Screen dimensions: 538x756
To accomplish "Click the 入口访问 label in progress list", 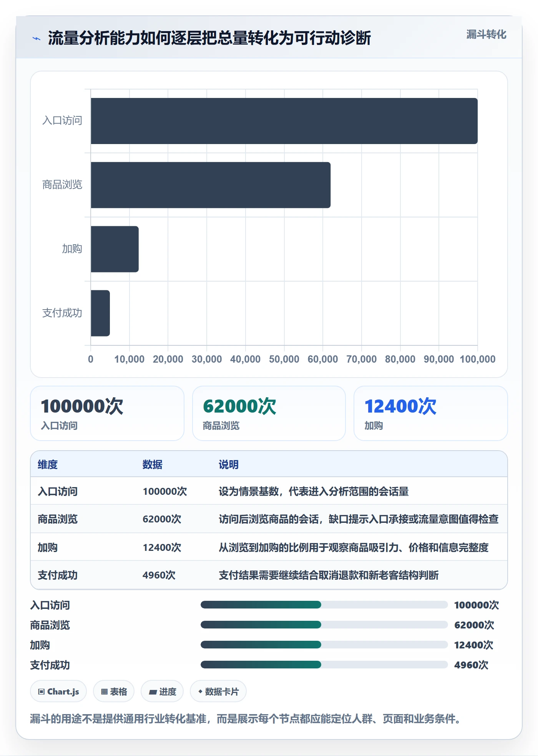I will [x=50, y=605].
